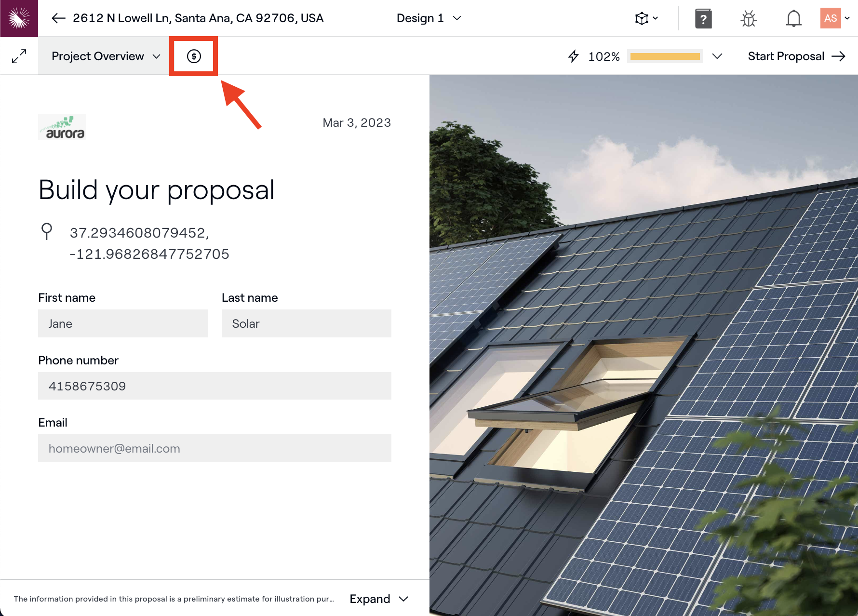The height and width of the screenshot is (616, 858).
Task: Report a bug via the bug icon
Action: [x=748, y=18]
